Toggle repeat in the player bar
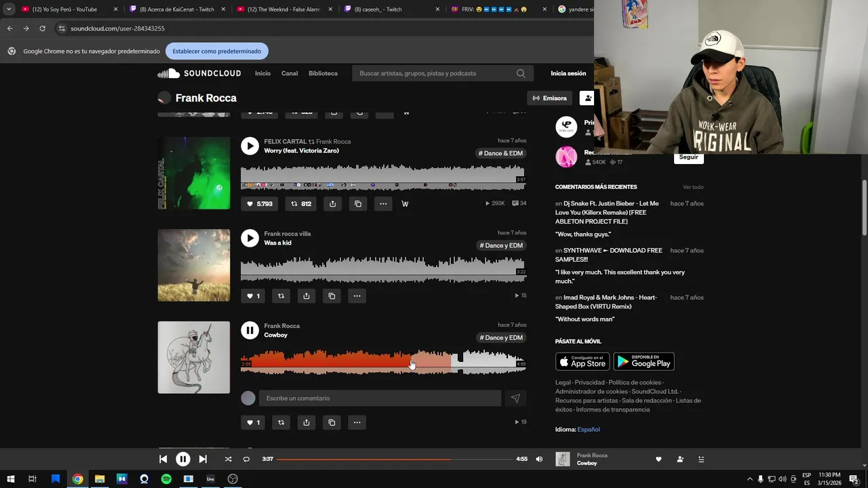This screenshot has width=868, height=488. tap(246, 459)
